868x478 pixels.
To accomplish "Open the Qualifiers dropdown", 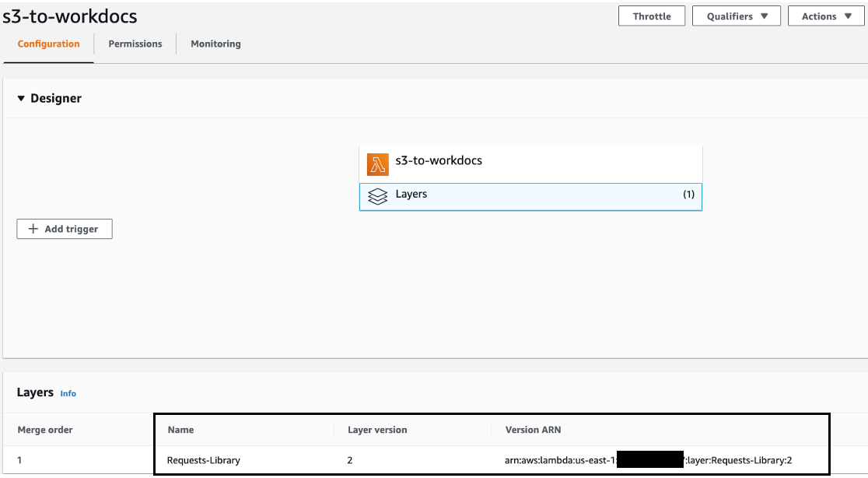I will [x=736, y=16].
